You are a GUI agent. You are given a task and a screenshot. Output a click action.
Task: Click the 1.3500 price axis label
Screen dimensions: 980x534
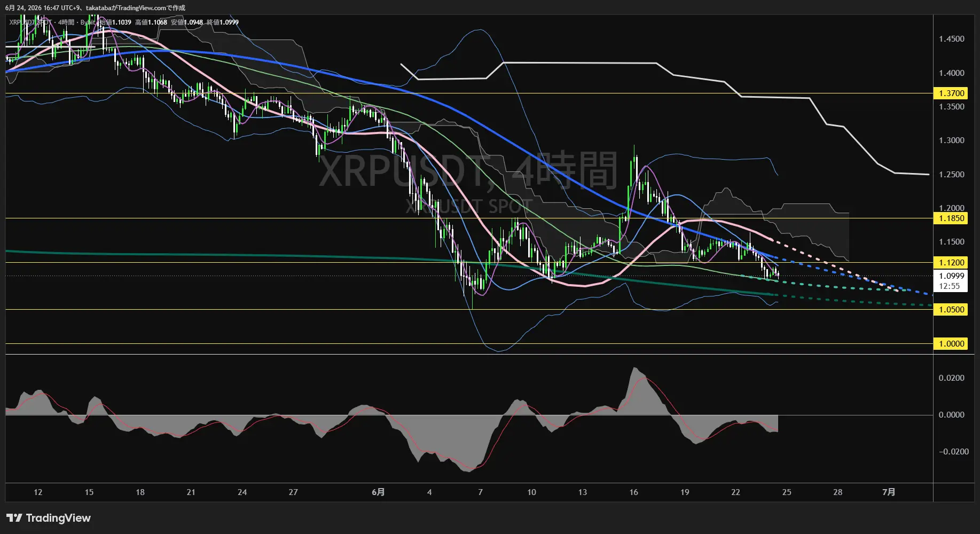click(952, 107)
